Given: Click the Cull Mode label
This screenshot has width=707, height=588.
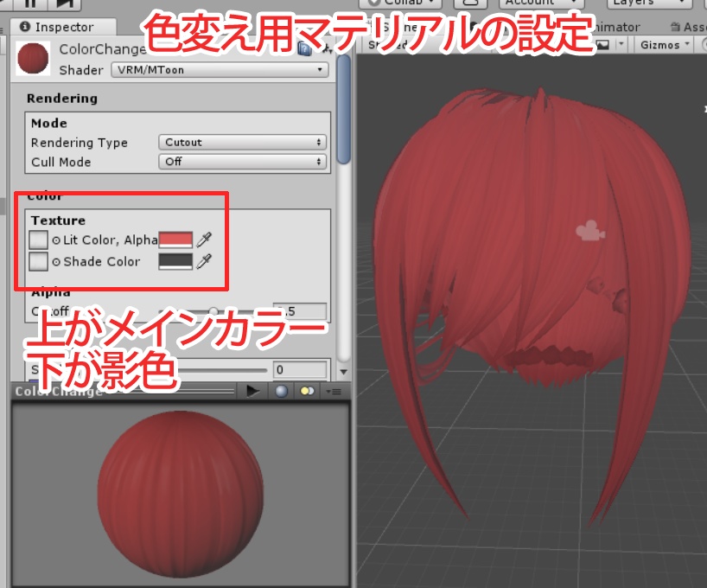Looking at the screenshot, I should pyautogui.click(x=61, y=162).
